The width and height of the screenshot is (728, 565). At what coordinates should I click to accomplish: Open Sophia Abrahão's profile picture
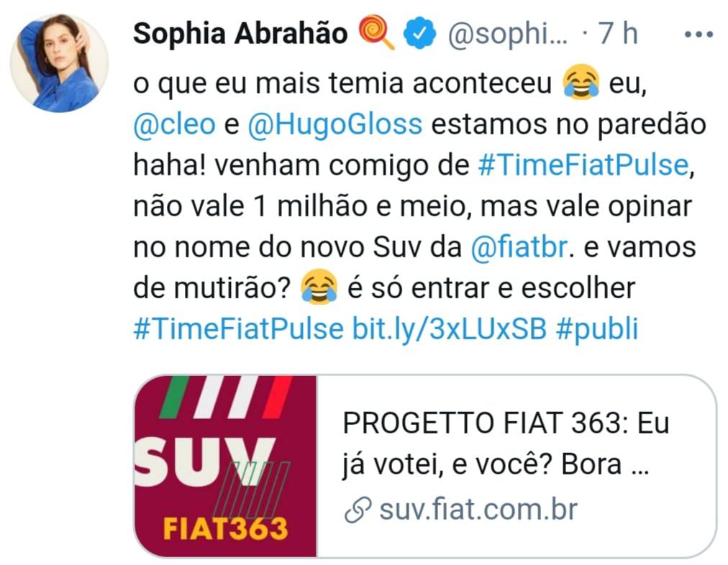coord(60,63)
